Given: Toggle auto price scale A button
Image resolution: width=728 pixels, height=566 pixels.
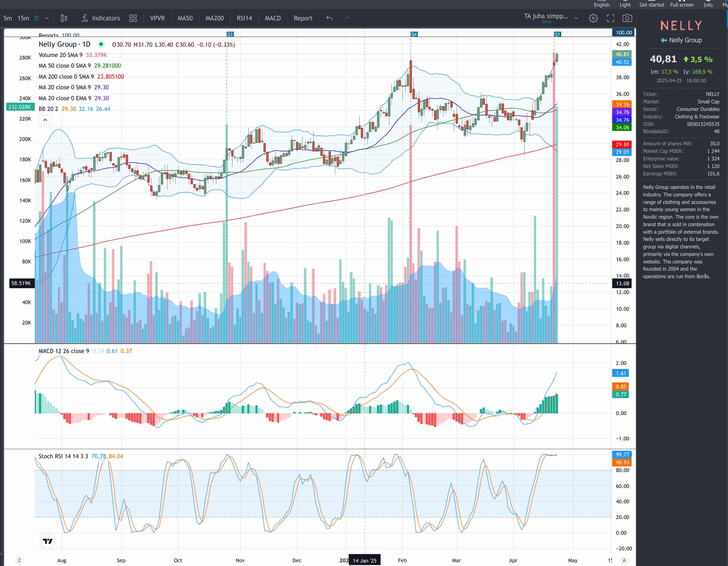Looking at the screenshot, I should tap(624, 560).
